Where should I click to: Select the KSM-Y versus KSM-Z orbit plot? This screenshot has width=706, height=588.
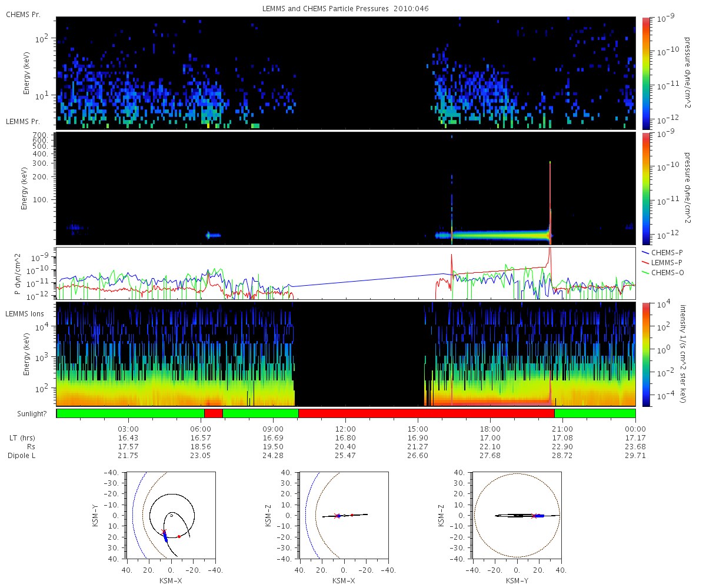click(517, 515)
